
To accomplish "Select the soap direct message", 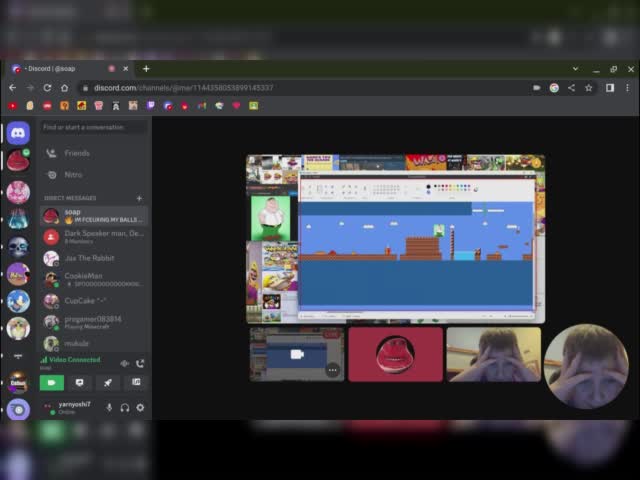I will pyautogui.click(x=94, y=216).
